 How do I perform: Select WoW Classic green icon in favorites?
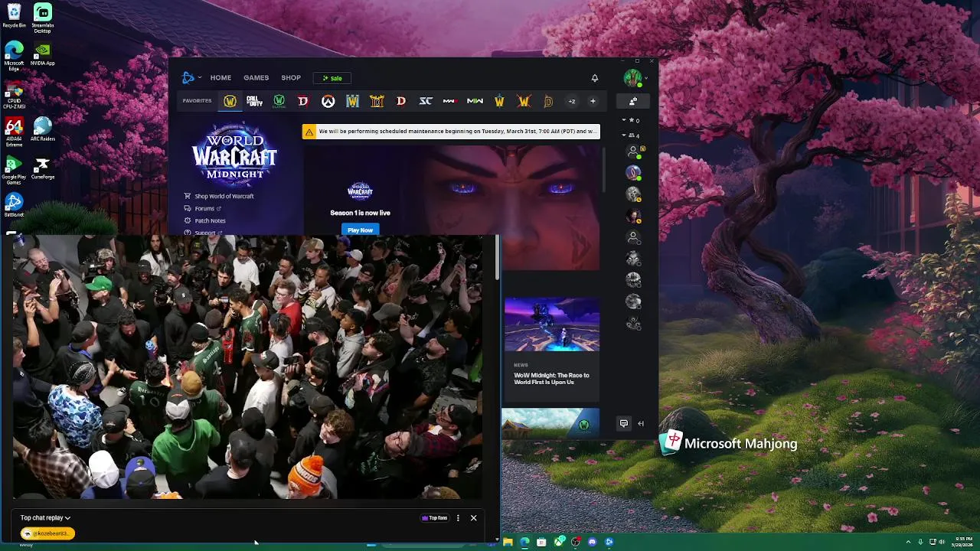pos(279,101)
